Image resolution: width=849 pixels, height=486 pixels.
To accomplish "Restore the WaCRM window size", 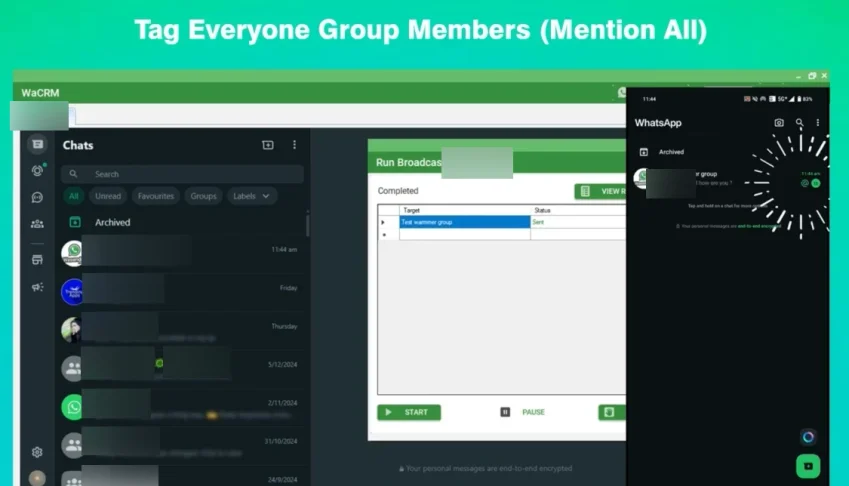I will click(x=812, y=76).
